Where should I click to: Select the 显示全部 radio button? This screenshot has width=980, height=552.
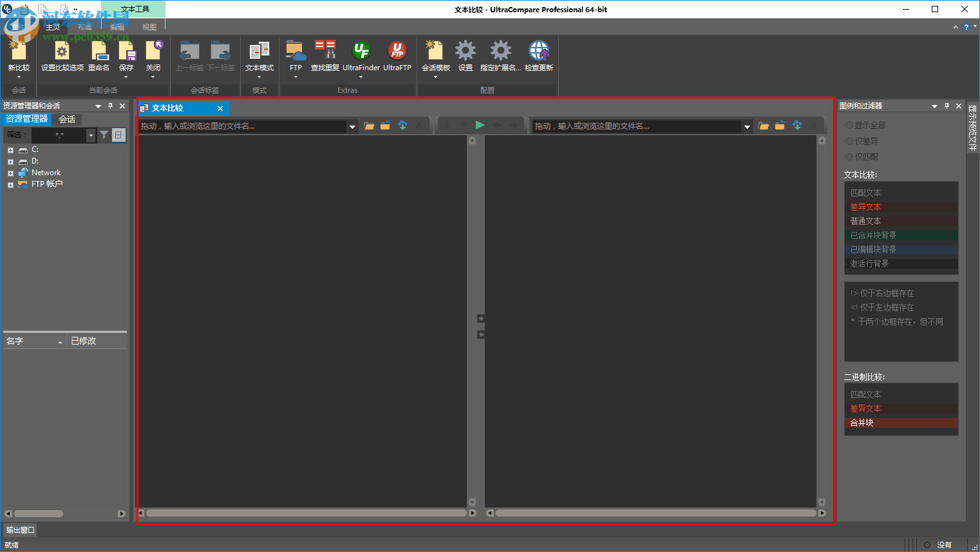coord(849,125)
